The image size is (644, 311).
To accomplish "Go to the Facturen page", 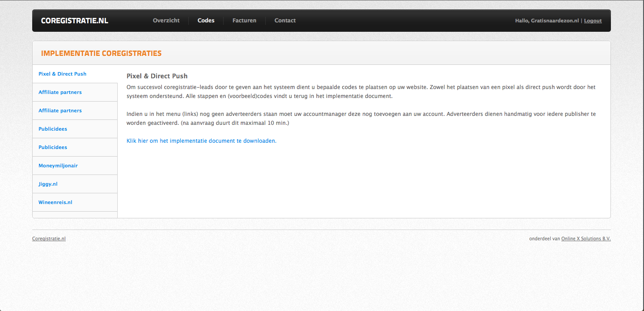I will click(x=245, y=21).
